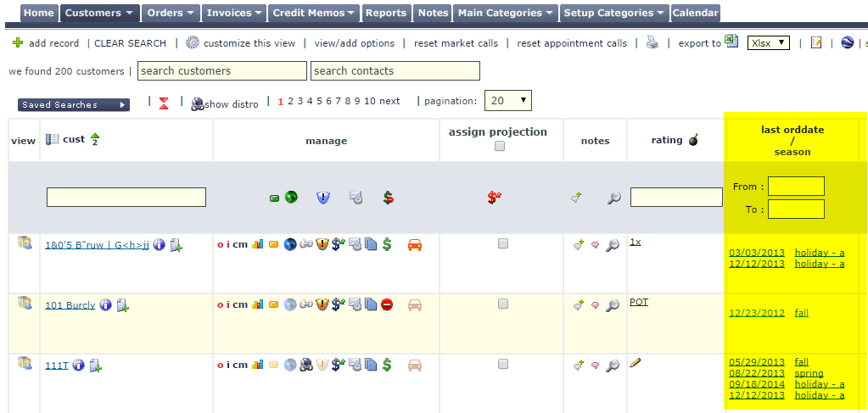Click reset appointment calls link
868x413 pixels.
[x=572, y=43]
